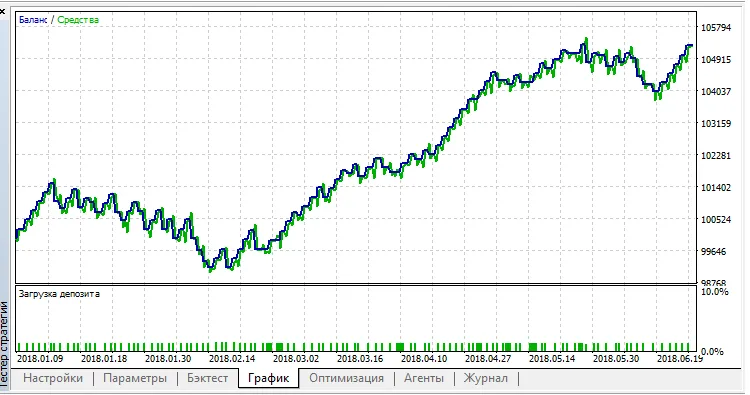This screenshot has height=395, width=750.
Task: Open the Бэктест tab
Action: coord(208,378)
